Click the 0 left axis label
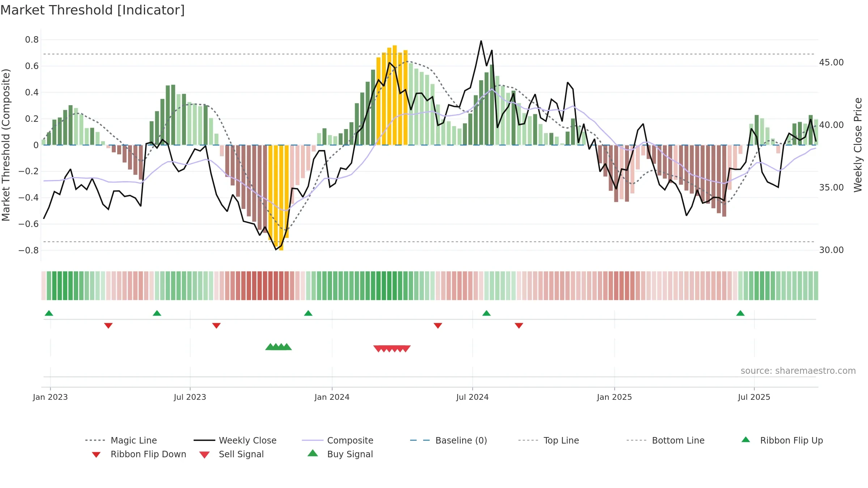 (x=36, y=145)
